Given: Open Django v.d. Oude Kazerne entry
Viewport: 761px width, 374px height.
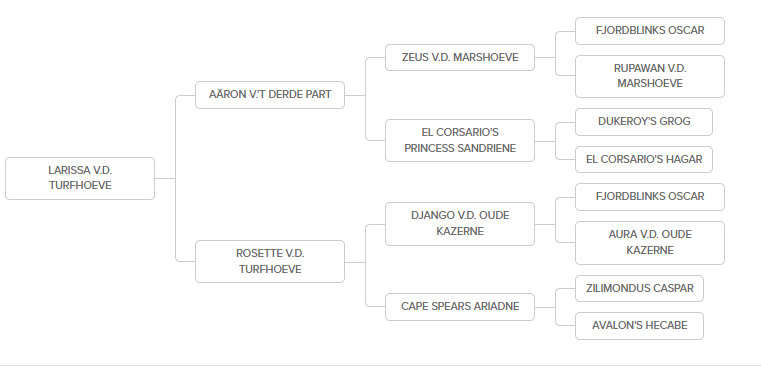Looking at the screenshot, I should tap(460, 224).
